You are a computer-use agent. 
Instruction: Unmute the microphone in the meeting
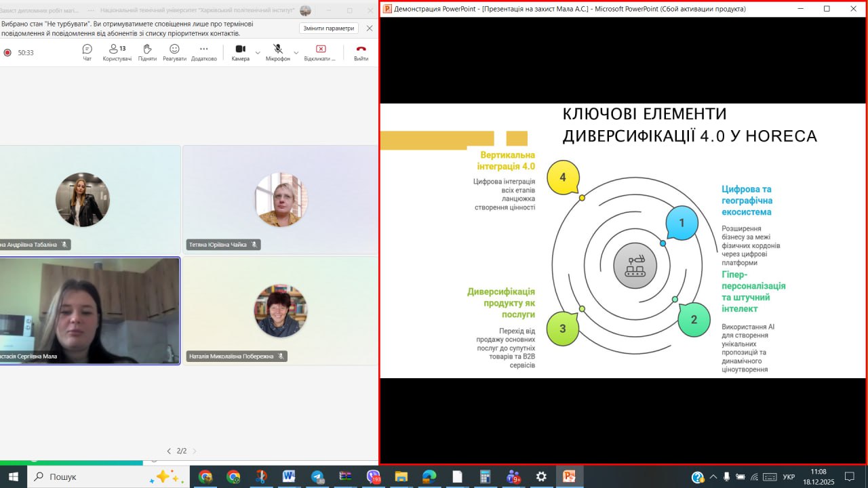pyautogui.click(x=278, y=52)
